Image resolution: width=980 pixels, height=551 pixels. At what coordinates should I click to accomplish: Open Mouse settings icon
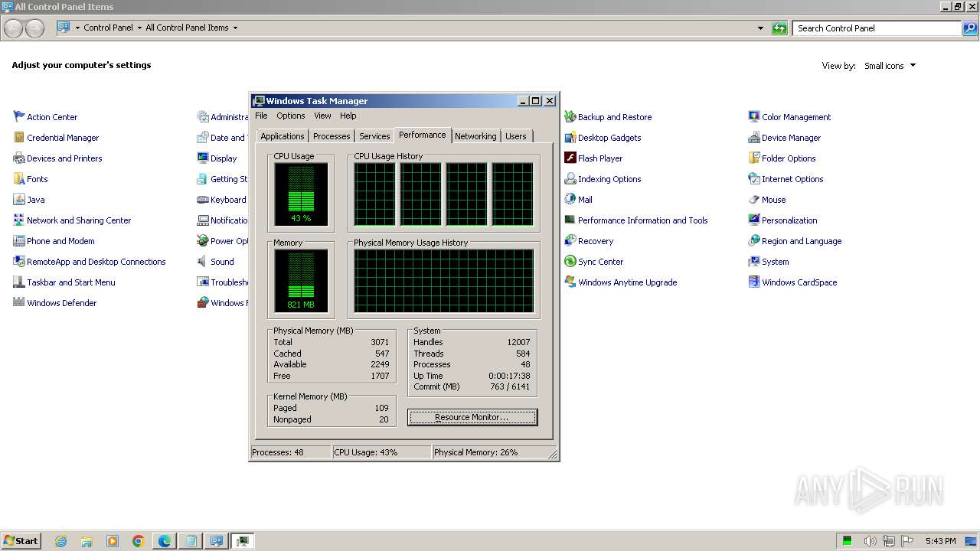pyautogui.click(x=754, y=199)
